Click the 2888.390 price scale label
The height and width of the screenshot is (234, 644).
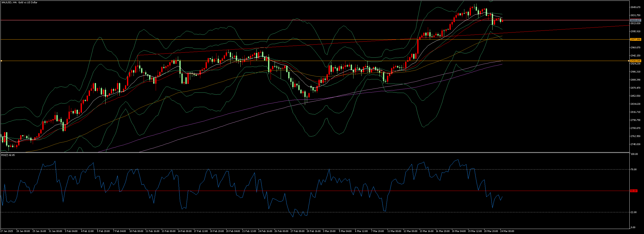click(x=635, y=80)
